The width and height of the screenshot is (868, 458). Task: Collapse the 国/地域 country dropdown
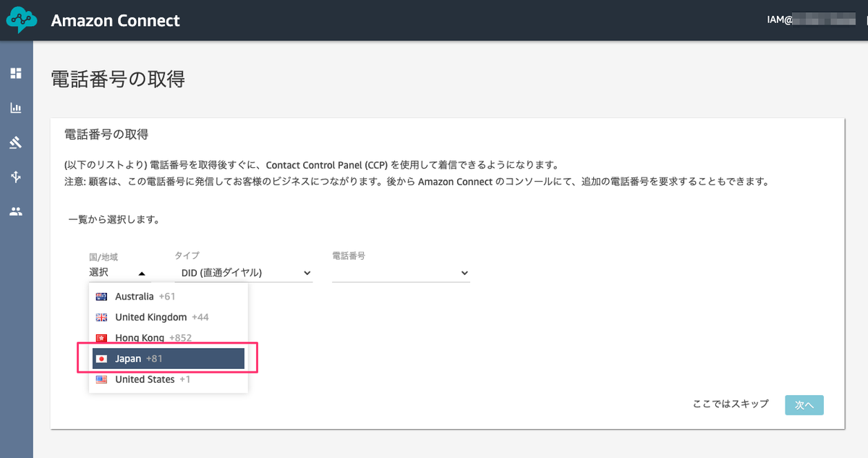point(118,273)
